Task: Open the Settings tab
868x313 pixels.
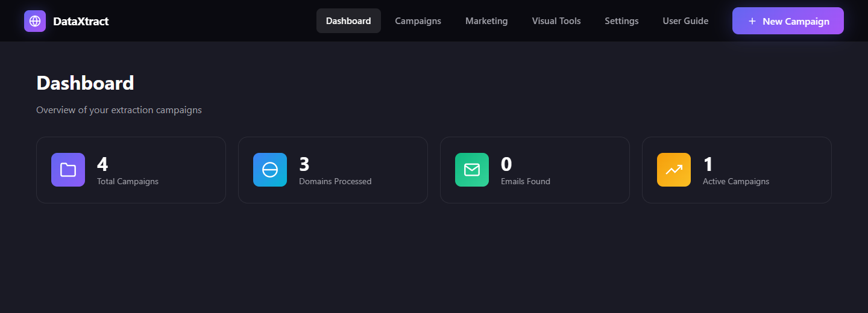Action: pos(621,21)
